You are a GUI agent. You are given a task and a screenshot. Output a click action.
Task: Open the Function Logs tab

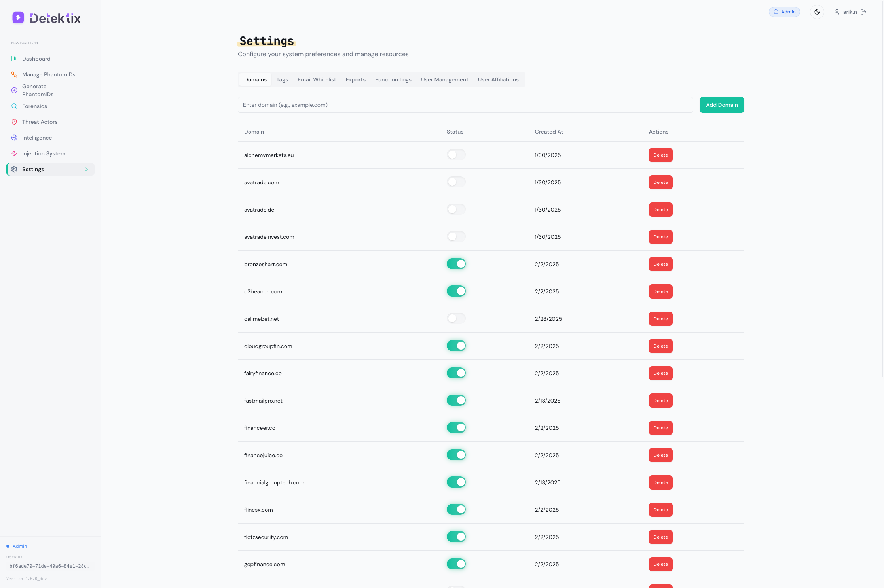[393, 79]
